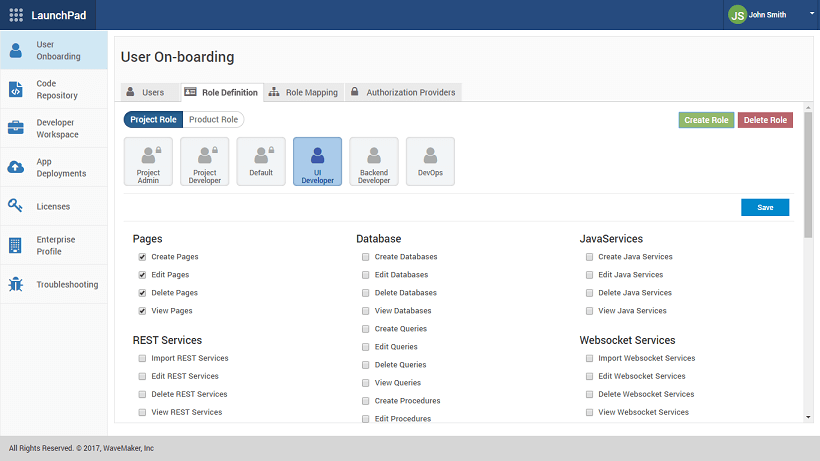This screenshot has height=461, width=820.
Task: Select the Backend Developer role tile
Action: tap(374, 162)
